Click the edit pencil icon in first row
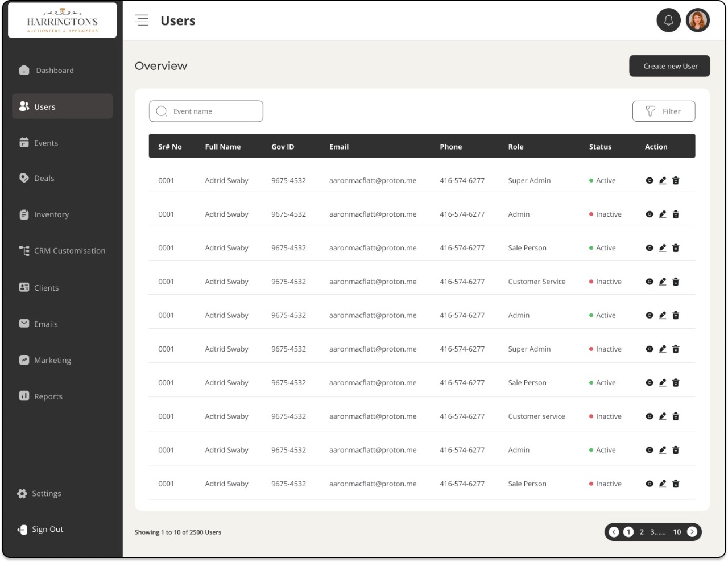The height and width of the screenshot is (562, 728). pyautogui.click(x=663, y=181)
